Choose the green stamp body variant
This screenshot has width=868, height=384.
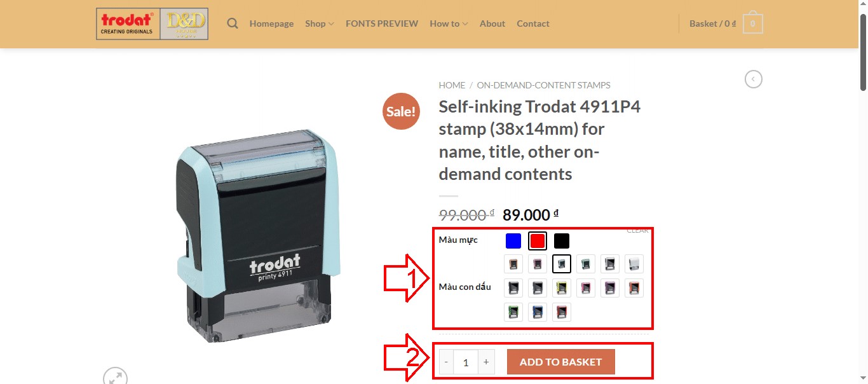click(513, 312)
